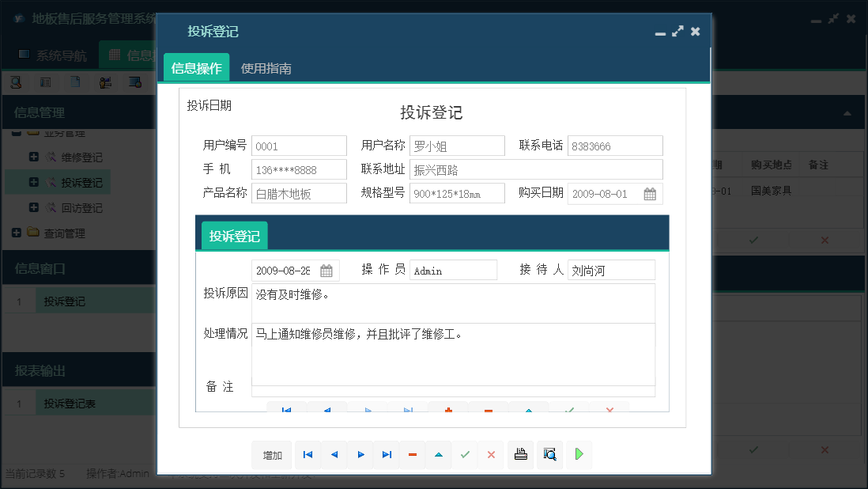Jump to the first complaint record
This screenshot has width=868, height=489.
click(308, 455)
